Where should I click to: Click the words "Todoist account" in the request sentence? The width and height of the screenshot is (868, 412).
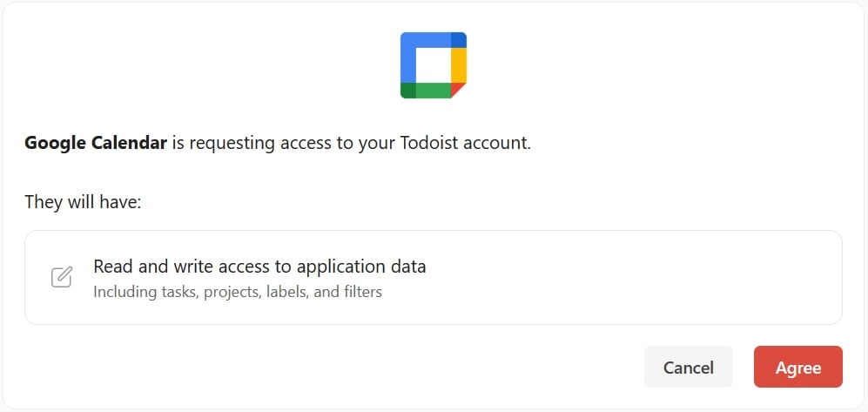[463, 144]
